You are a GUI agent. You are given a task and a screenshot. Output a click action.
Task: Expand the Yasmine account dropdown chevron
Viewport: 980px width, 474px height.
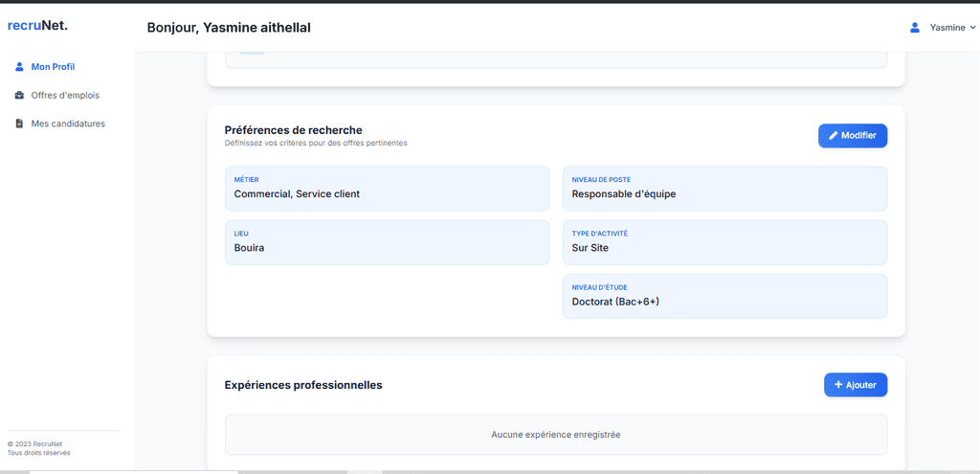(973, 28)
